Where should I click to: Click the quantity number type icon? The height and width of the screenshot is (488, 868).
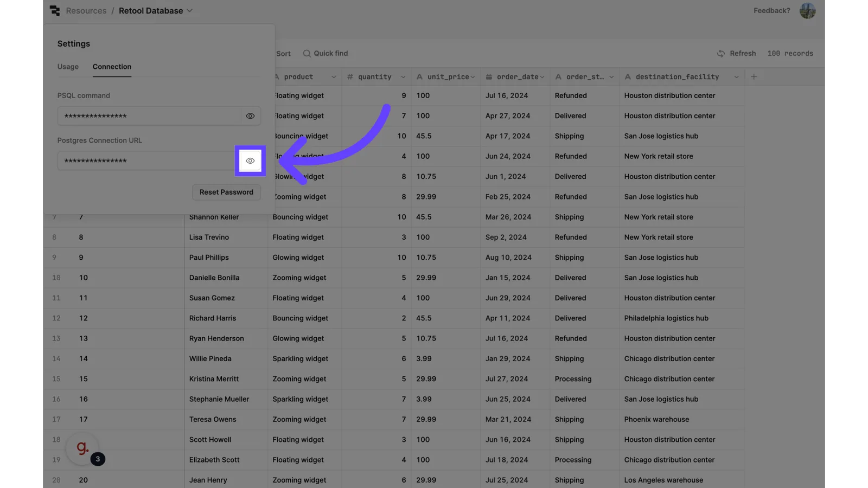350,77
